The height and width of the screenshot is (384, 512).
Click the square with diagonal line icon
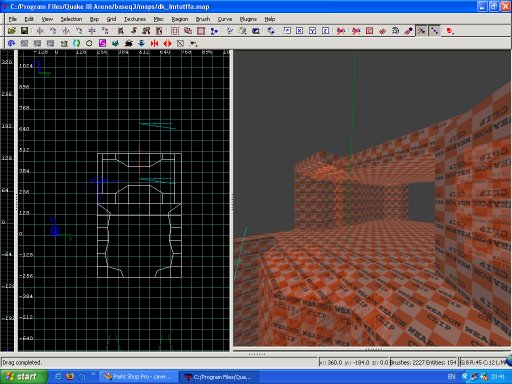180,43
